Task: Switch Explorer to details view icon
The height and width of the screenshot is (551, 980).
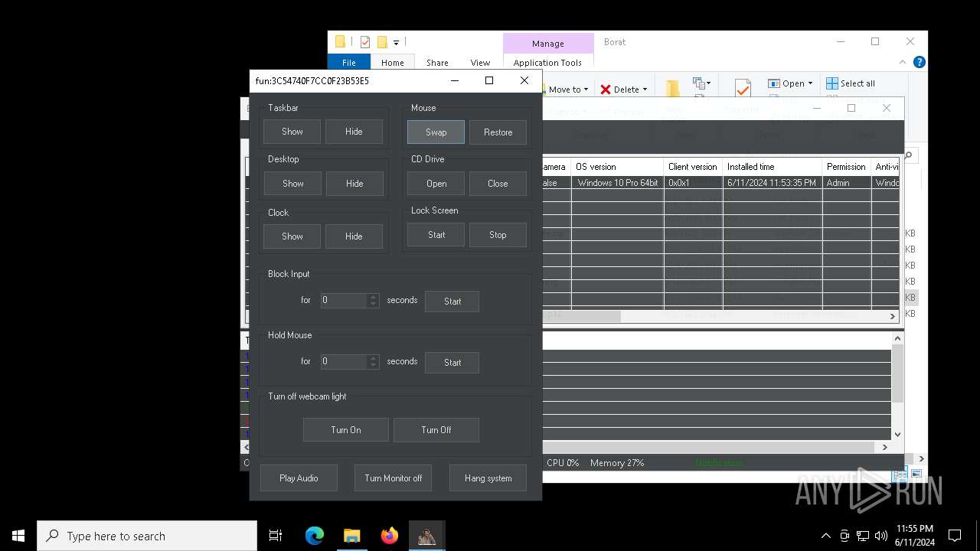Action: tap(900, 474)
